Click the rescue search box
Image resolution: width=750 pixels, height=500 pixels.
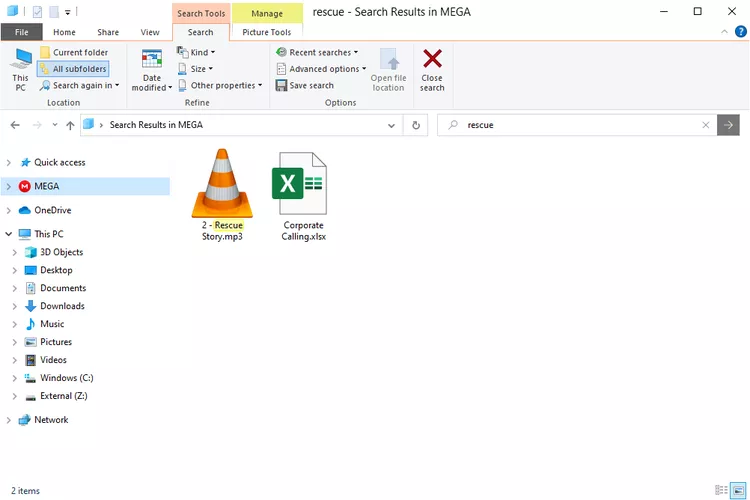(576, 125)
